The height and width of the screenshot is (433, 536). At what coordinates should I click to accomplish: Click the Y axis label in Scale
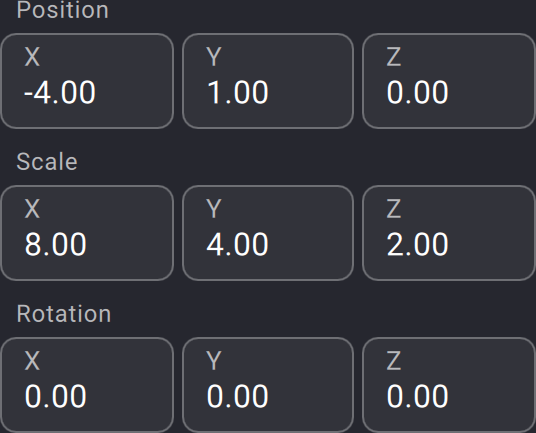coord(214,209)
